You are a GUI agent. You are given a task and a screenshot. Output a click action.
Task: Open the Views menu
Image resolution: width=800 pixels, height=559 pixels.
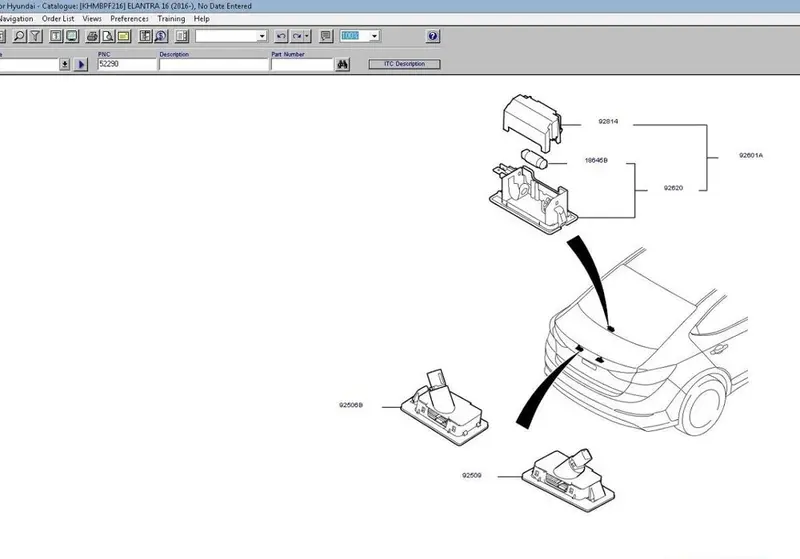pos(92,19)
